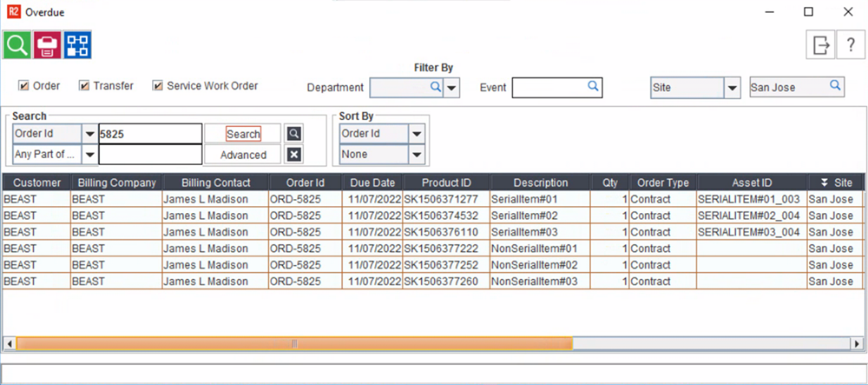Screen dimensions: 868x385
Task: Click lookup icon in San Jose field
Action: (x=834, y=86)
